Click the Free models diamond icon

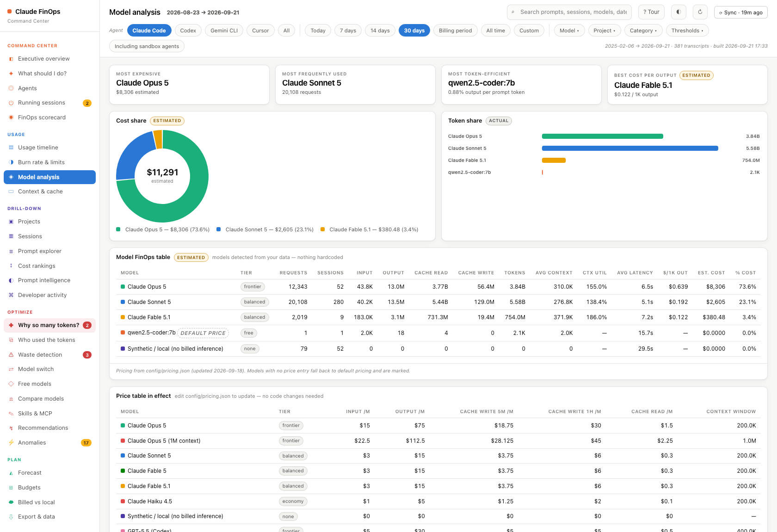11,384
